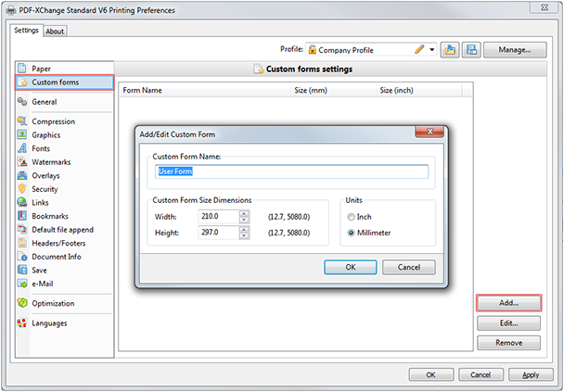Click the Document Info icon

(x=22, y=257)
